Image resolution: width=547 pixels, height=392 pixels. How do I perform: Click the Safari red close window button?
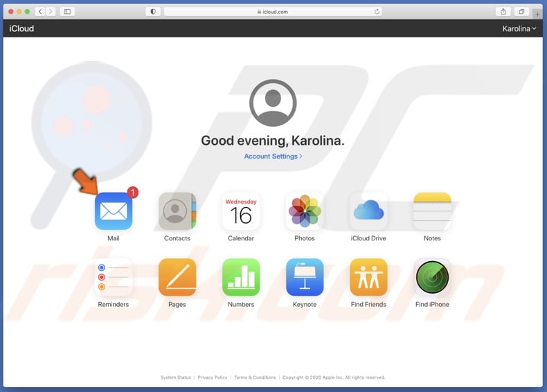pyautogui.click(x=11, y=12)
